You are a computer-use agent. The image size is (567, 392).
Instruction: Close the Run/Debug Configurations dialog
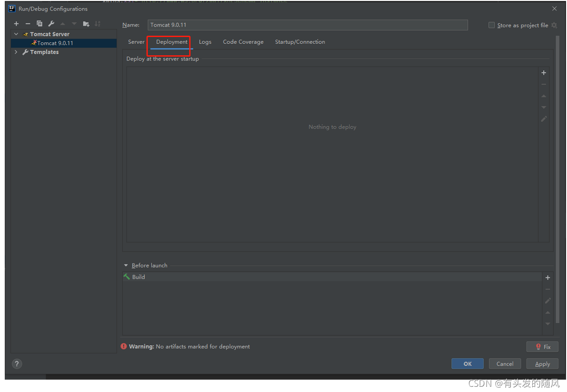tap(554, 9)
